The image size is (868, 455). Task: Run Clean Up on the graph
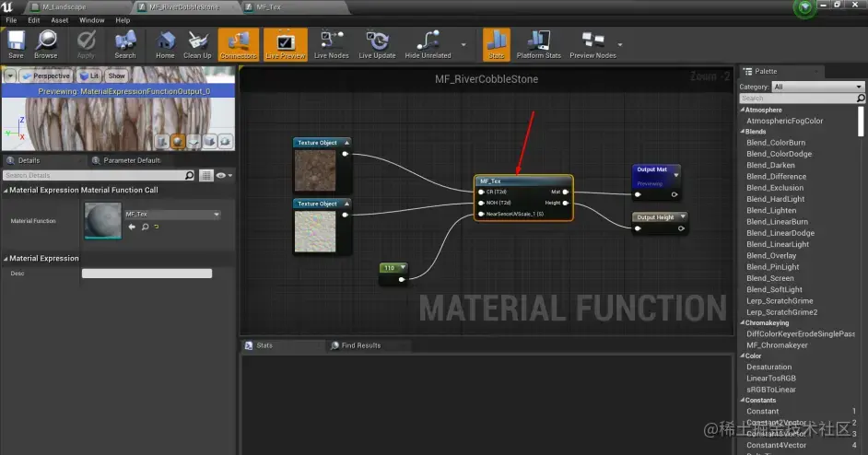tap(197, 44)
